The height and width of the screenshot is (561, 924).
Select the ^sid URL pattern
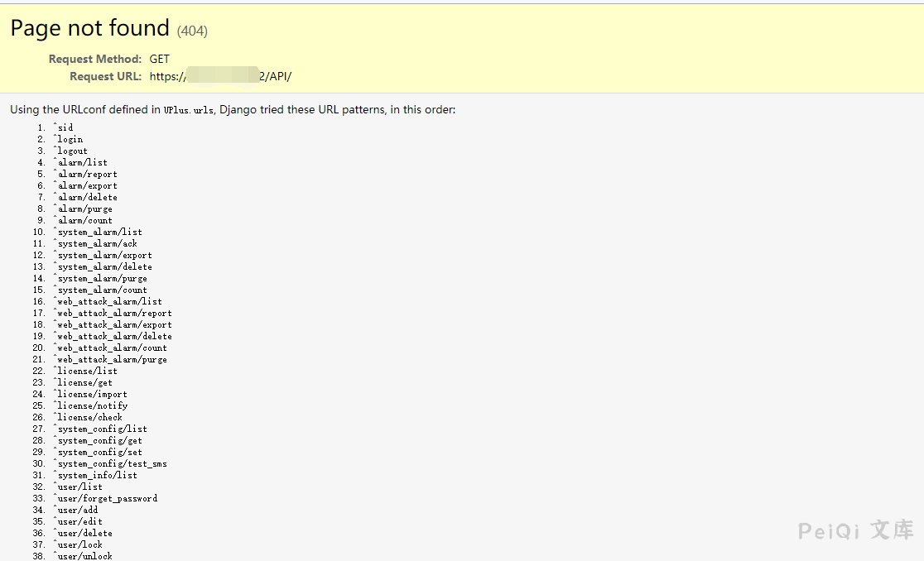coord(64,127)
